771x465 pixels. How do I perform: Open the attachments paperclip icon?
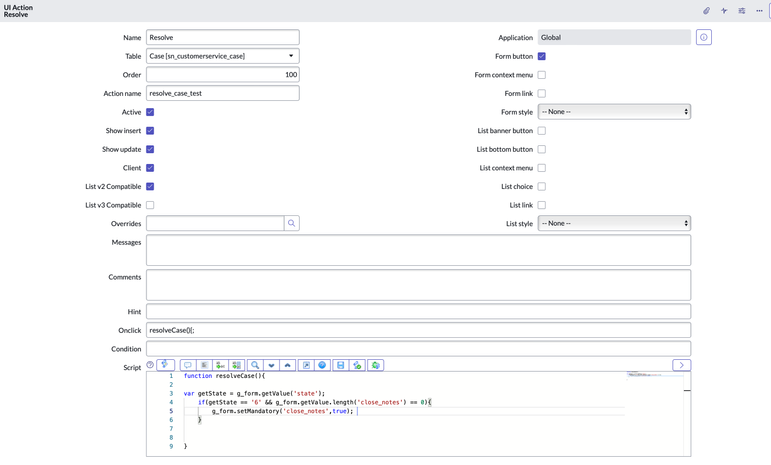click(x=706, y=10)
